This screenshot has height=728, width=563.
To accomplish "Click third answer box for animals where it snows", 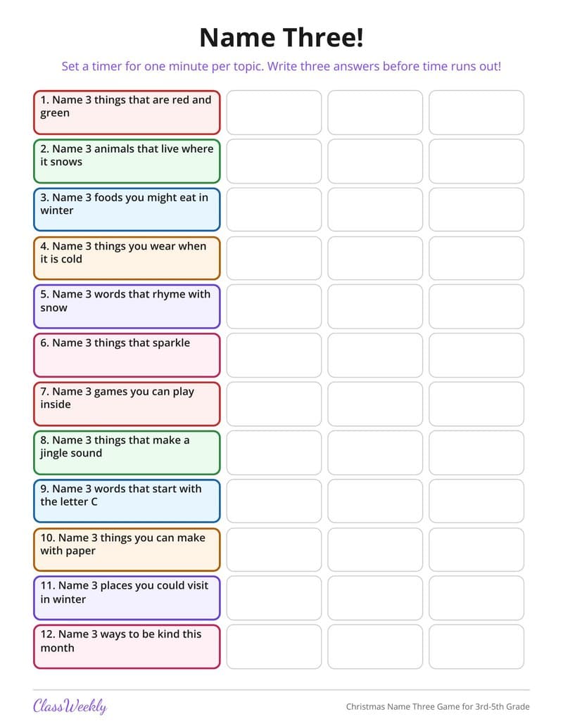I will pyautogui.click(x=476, y=161).
